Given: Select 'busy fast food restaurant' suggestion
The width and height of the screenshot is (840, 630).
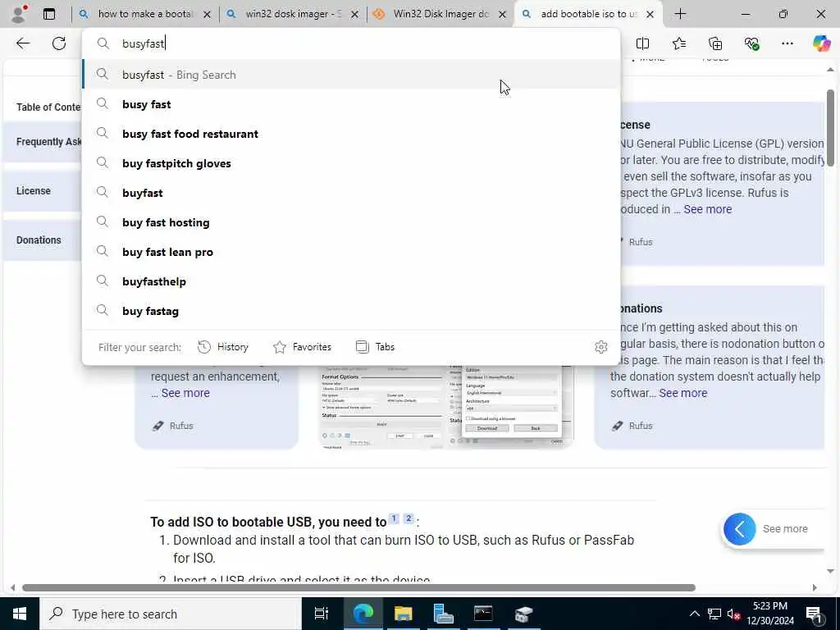Looking at the screenshot, I should 351,134.
